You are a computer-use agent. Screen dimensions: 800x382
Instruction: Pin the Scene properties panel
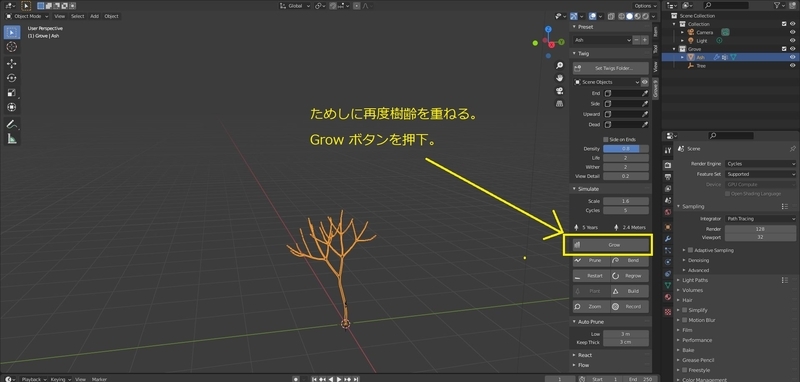point(792,148)
